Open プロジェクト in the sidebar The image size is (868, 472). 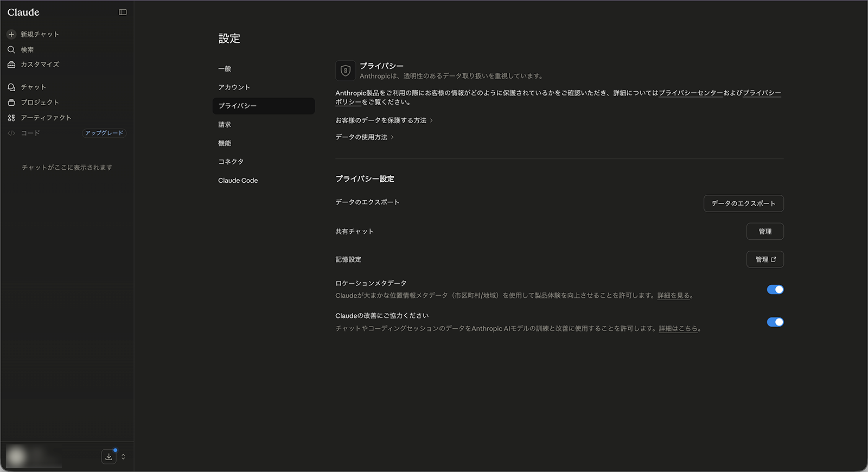(x=40, y=103)
